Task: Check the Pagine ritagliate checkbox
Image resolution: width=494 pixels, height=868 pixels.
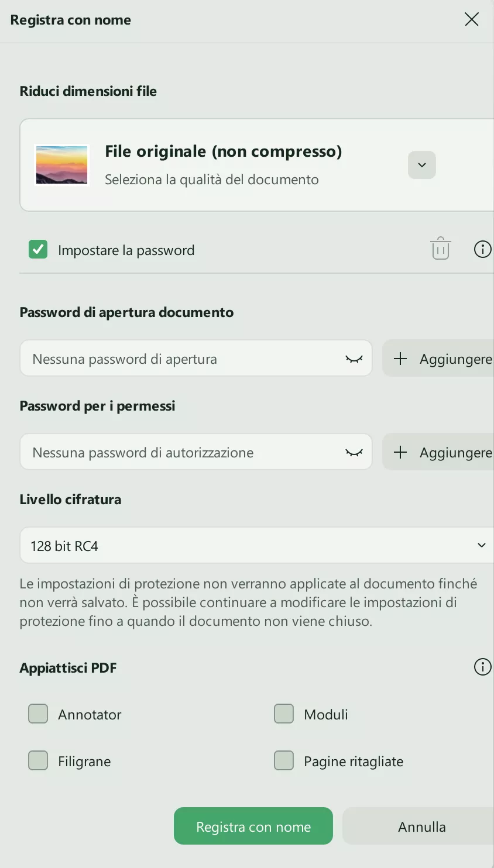Action: click(x=283, y=760)
